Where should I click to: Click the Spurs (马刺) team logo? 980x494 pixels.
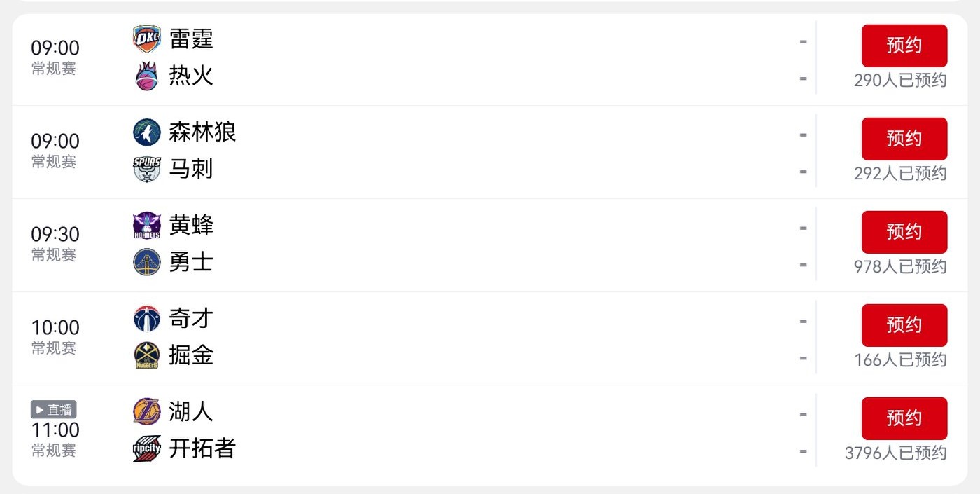click(x=147, y=169)
